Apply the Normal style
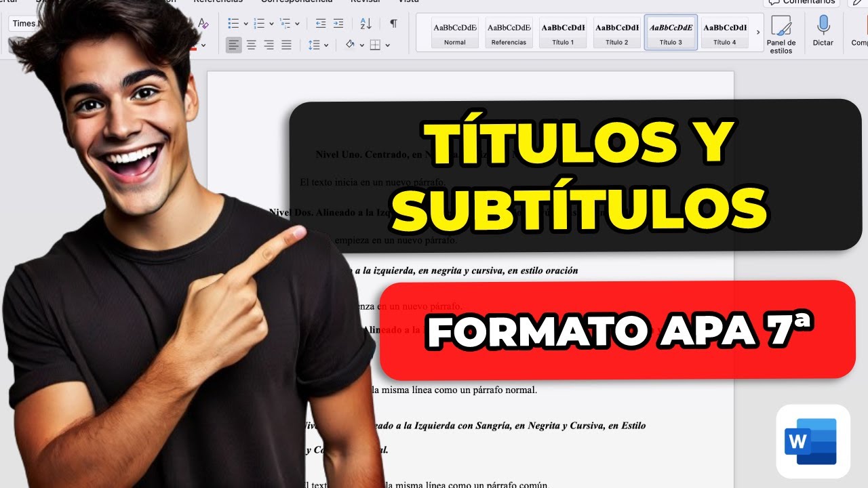Viewport: 868px width, 488px height. pyautogui.click(x=455, y=33)
